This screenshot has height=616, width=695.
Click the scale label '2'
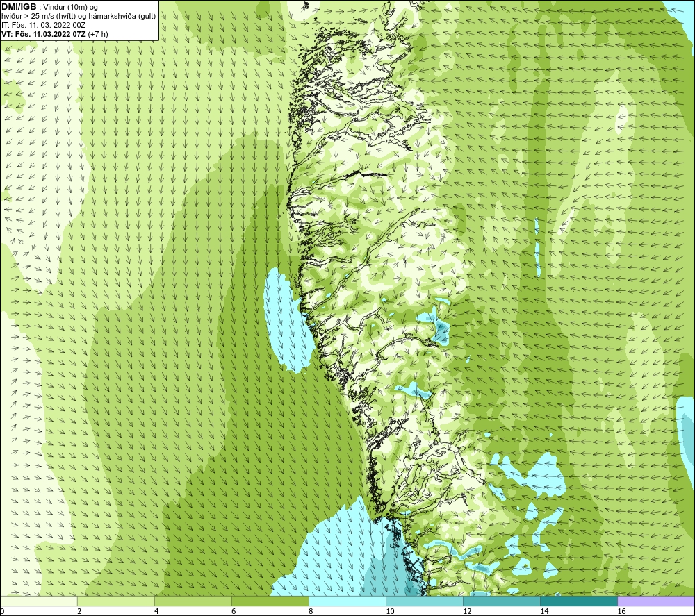point(79,612)
